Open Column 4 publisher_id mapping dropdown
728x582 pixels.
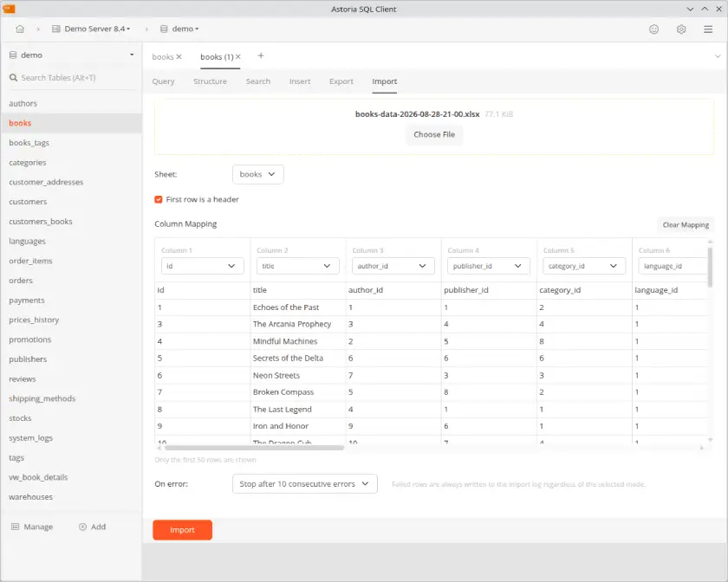[489, 266]
